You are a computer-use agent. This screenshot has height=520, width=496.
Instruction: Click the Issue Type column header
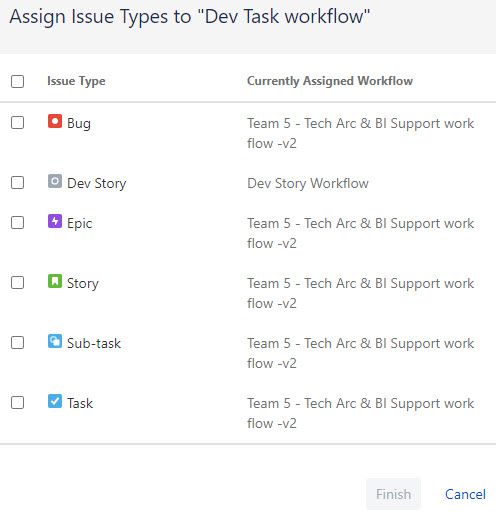coord(76,81)
